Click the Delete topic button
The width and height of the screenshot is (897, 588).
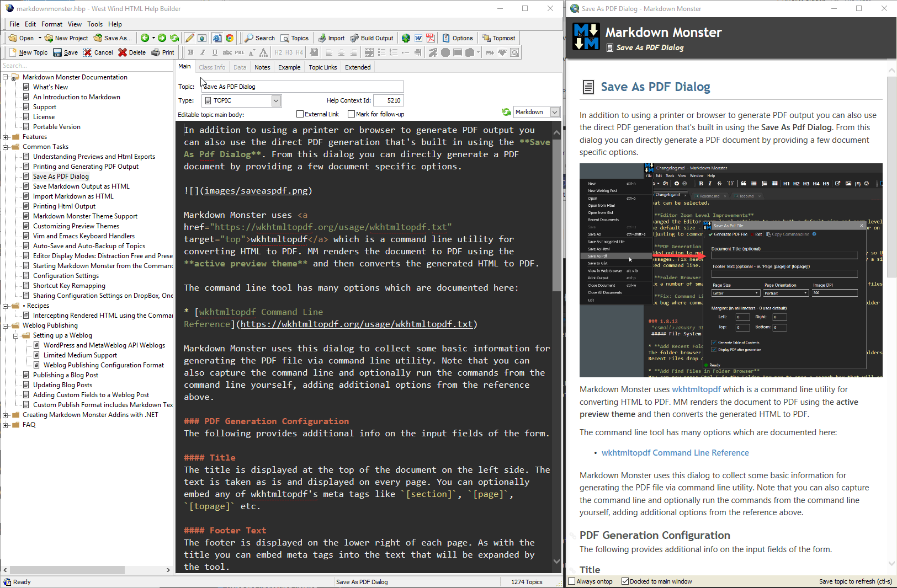point(132,52)
